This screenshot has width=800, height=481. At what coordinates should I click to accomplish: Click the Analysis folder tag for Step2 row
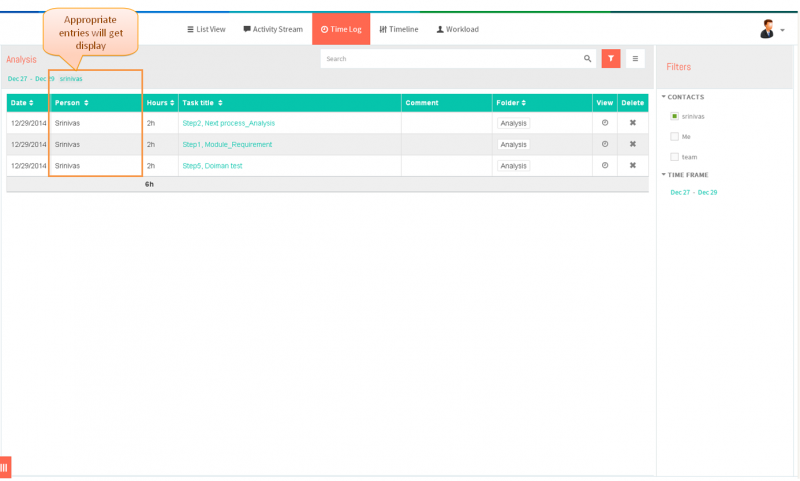513,123
